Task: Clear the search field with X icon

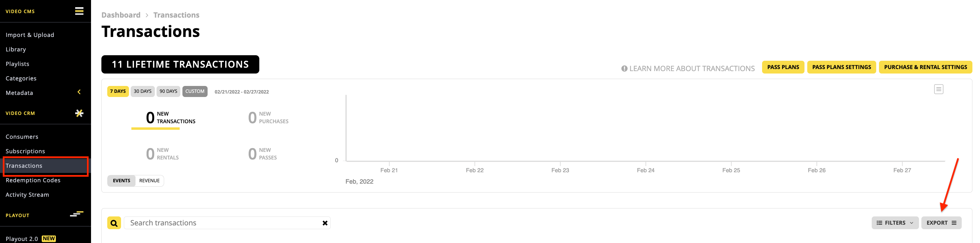Action: point(325,223)
